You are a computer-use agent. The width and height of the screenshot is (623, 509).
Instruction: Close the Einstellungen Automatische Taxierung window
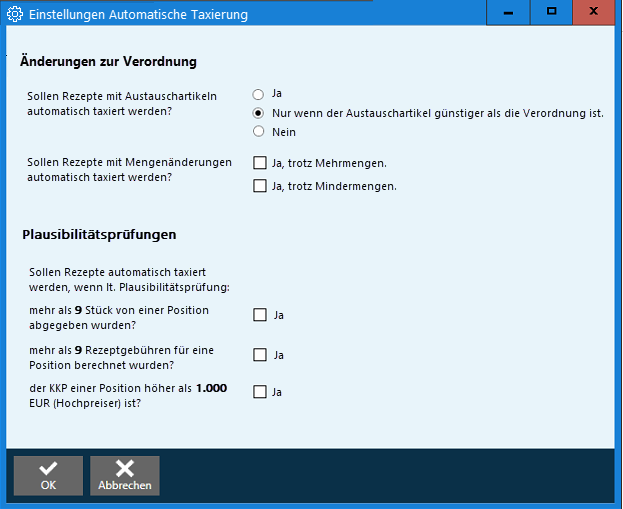(594, 13)
